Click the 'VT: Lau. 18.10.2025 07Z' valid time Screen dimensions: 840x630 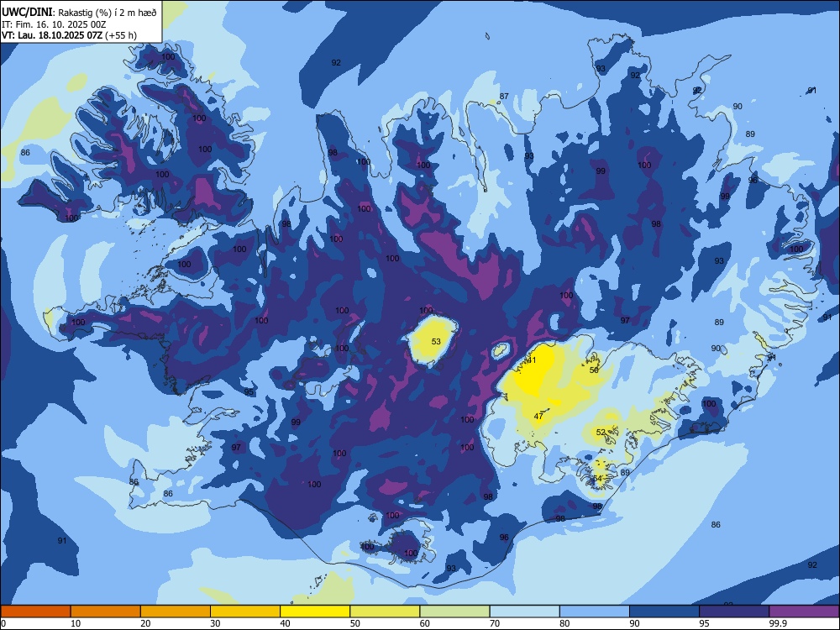pyautogui.click(x=52, y=35)
